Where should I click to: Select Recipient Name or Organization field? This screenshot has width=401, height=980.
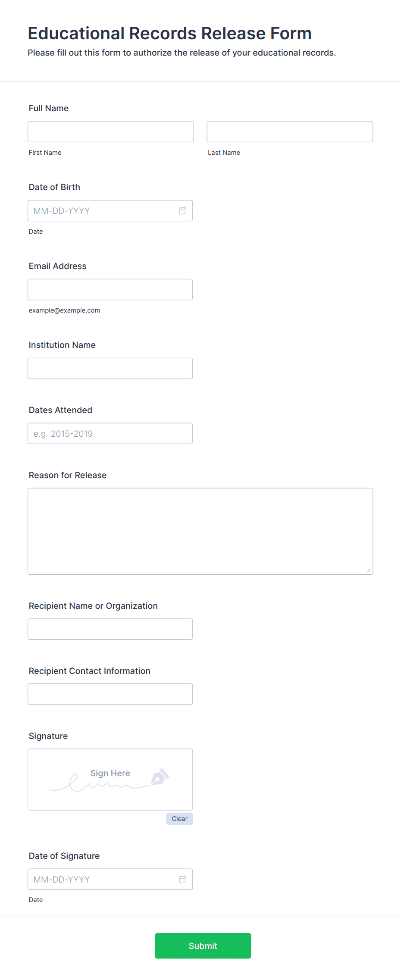pos(110,629)
